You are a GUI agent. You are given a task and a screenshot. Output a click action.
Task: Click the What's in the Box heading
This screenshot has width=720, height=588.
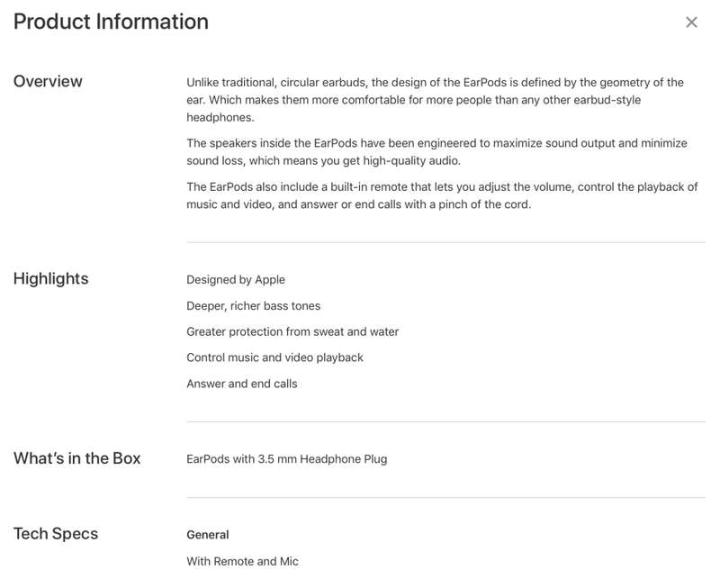pos(76,458)
